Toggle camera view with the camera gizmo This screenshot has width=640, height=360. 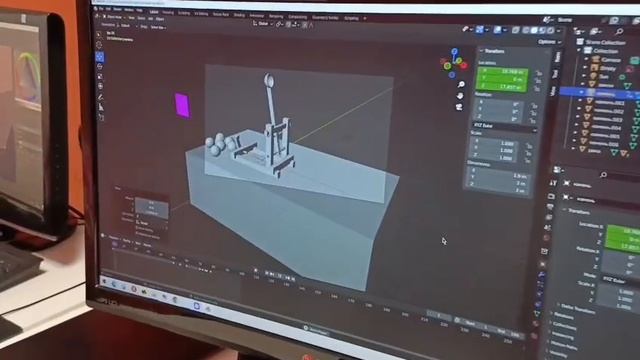[459, 107]
